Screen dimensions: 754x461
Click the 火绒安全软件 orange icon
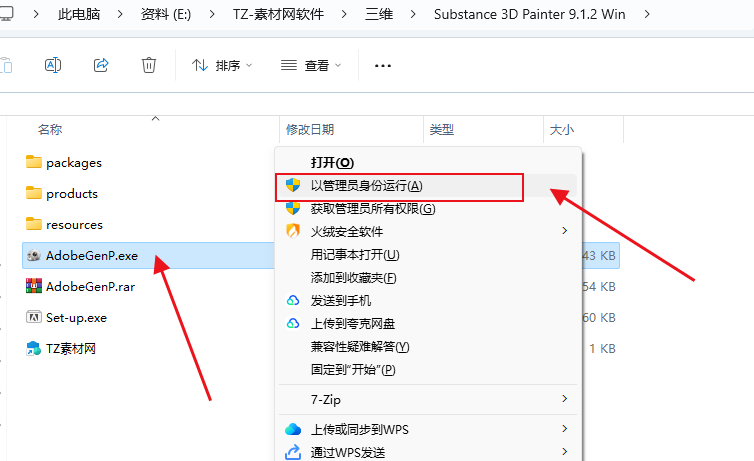(293, 231)
